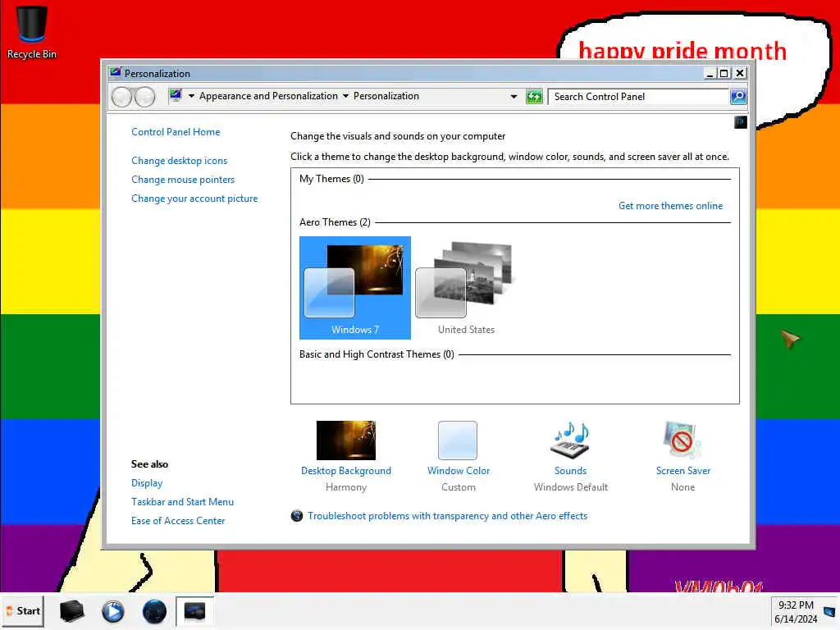Open the black folder taskbar icon
This screenshot has height=630, width=840.
click(x=72, y=611)
